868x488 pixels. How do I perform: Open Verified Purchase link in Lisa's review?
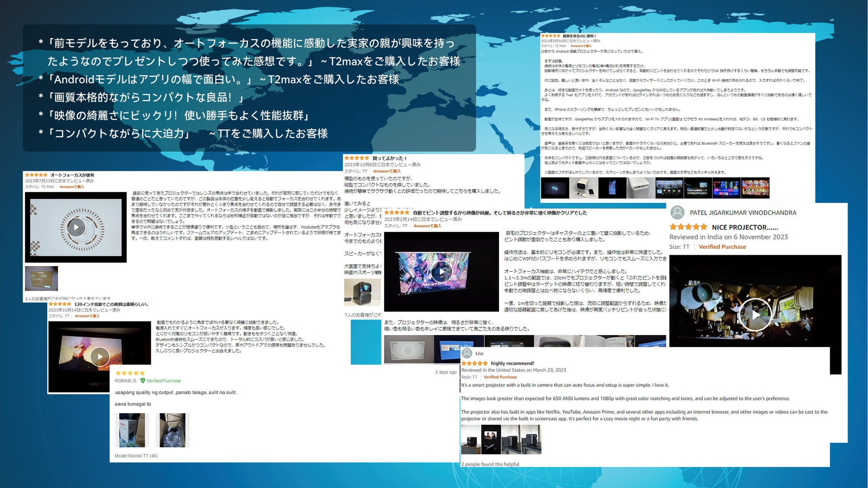[500, 377]
